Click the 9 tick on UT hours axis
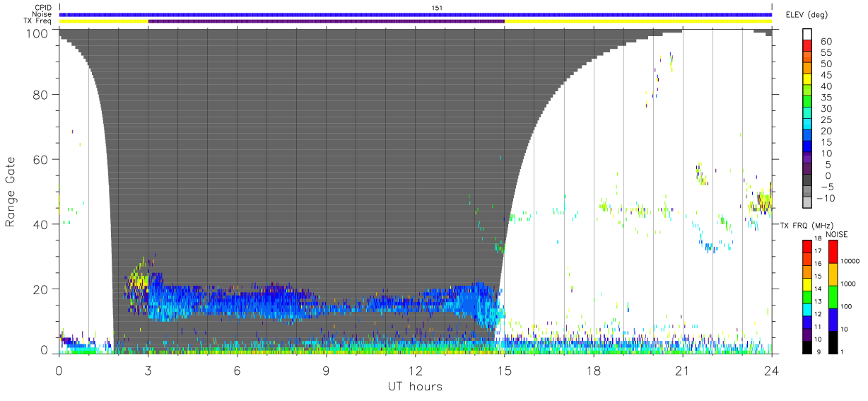The image size is (868, 401). coord(327,370)
